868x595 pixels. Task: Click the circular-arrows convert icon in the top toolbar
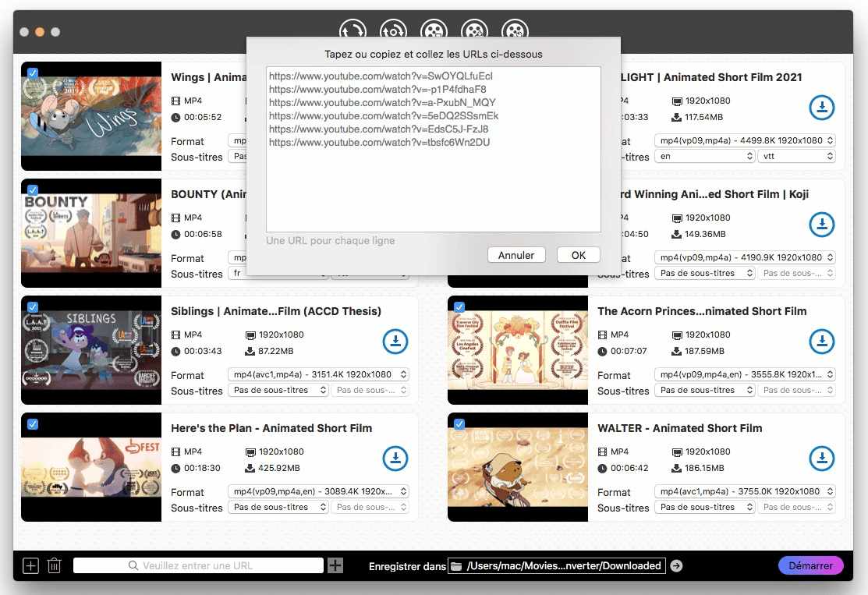tap(353, 29)
